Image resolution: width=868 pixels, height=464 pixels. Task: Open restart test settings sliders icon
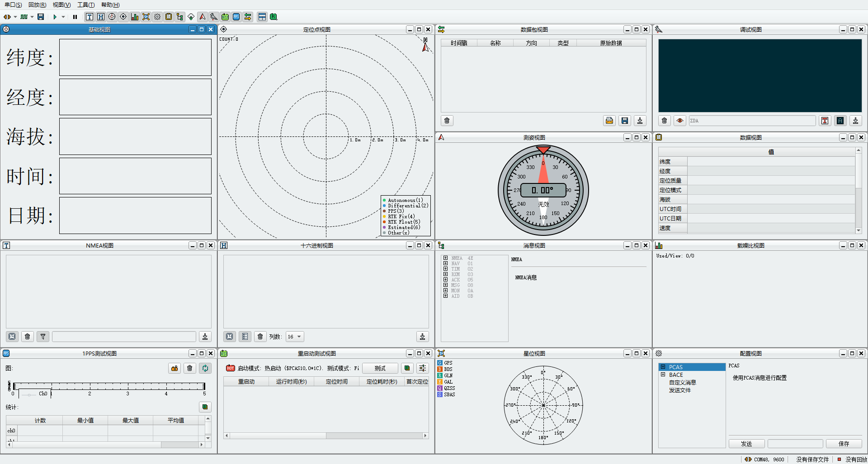pyautogui.click(x=422, y=368)
